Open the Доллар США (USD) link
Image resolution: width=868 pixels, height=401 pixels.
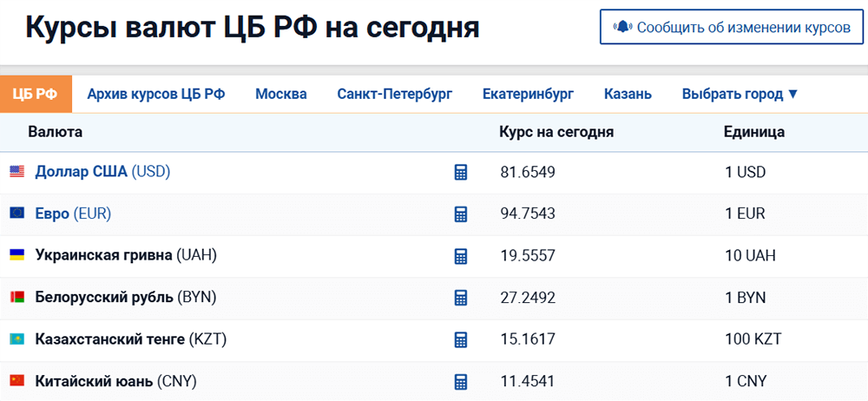click(x=102, y=172)
